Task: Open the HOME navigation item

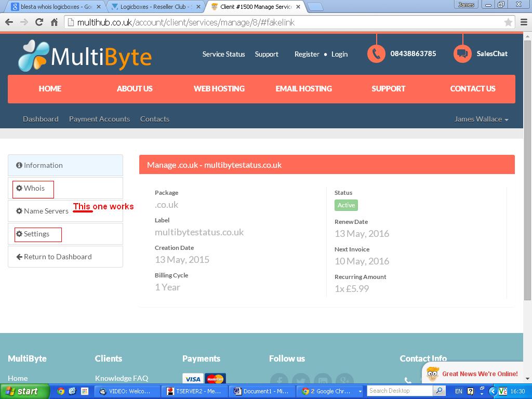Action: 50,88
